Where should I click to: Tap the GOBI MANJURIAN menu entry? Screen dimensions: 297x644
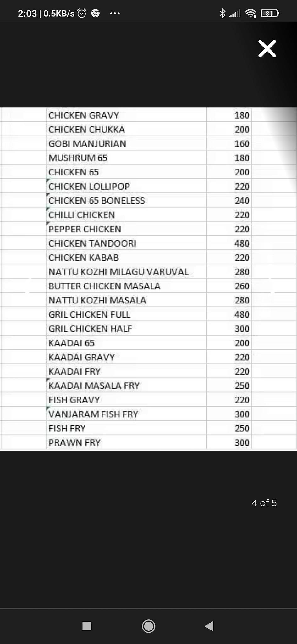(x=87, y=144)
